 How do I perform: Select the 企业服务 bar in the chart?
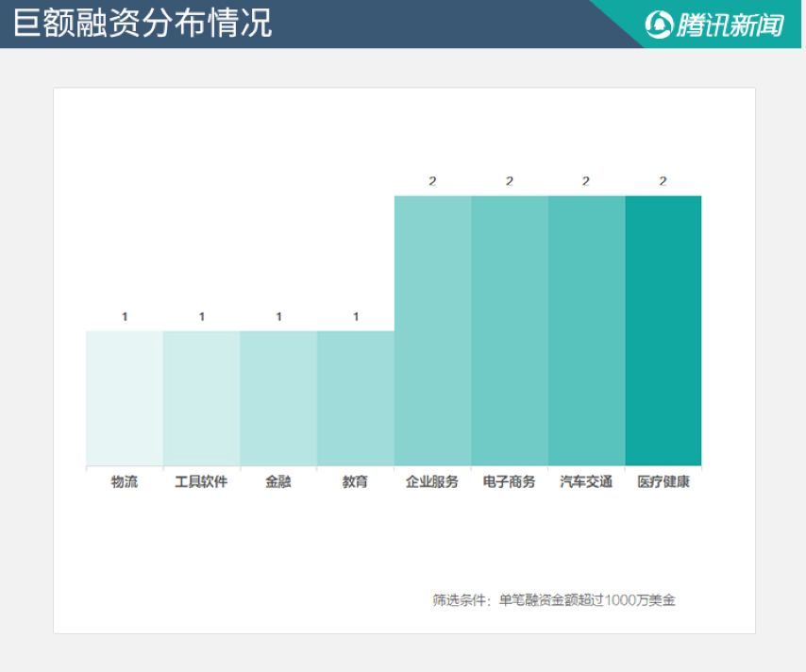pyautogui.click(x=433, y=330)
